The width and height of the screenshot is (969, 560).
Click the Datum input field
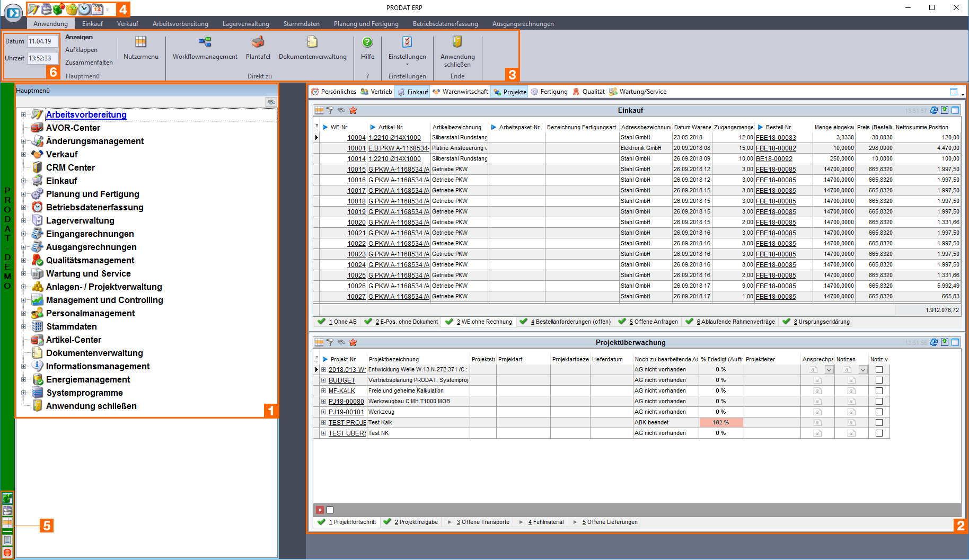point(42,41)
